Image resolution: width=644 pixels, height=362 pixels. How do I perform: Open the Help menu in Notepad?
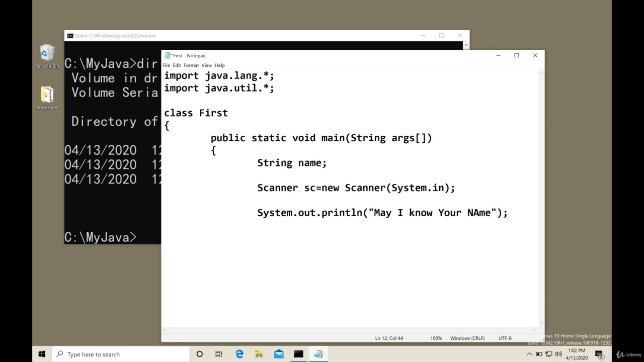pyautogui.click(x=219, y=65)
